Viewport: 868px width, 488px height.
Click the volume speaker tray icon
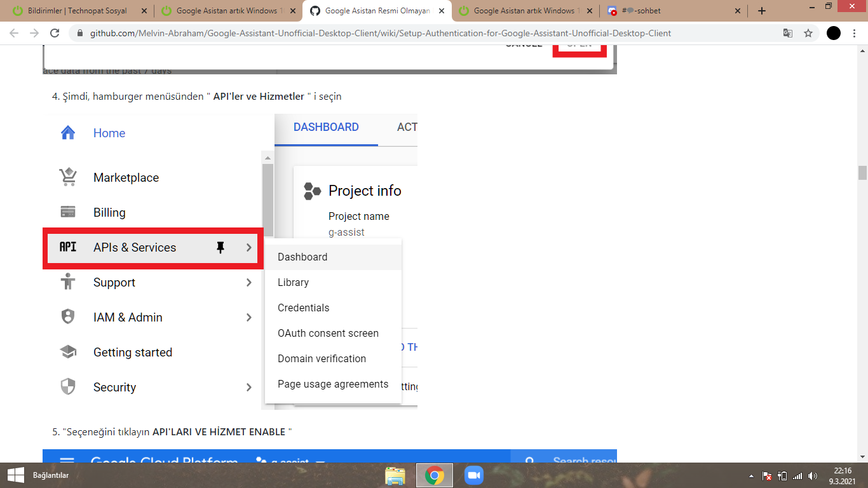coord(813,476)
